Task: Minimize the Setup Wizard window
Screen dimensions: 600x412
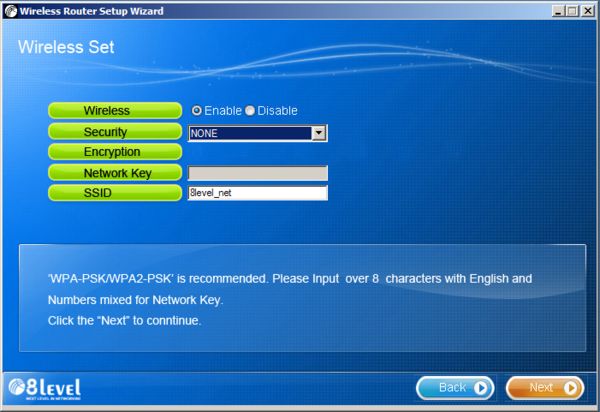Action: click(x=558, y=11)
